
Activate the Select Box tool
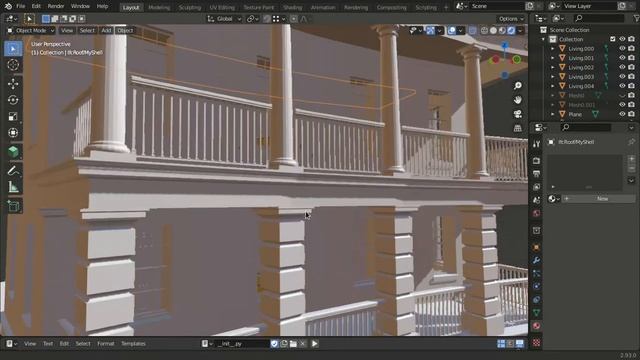pyautogui.click(x=13, y=49)
